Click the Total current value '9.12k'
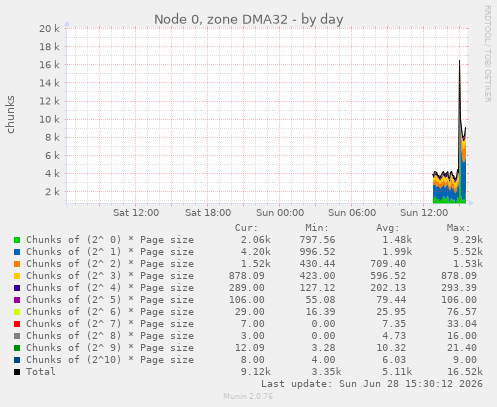Screen dimensions: 497x407 pos(256,372)
